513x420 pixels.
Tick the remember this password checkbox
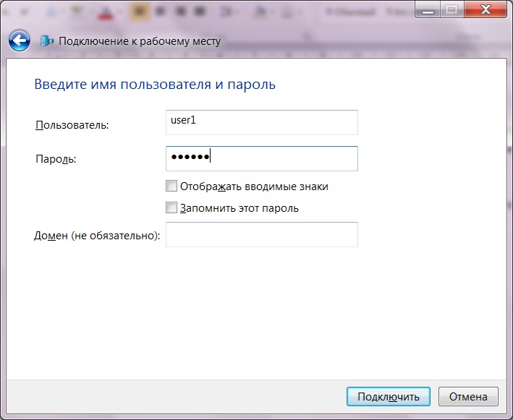tap(171, 208)
